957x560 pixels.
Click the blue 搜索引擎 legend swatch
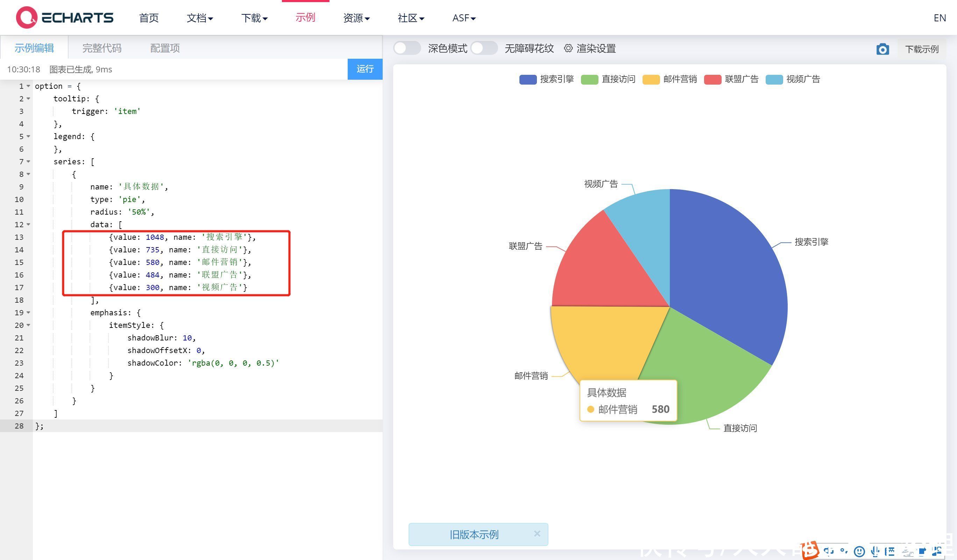click(528, 79)
